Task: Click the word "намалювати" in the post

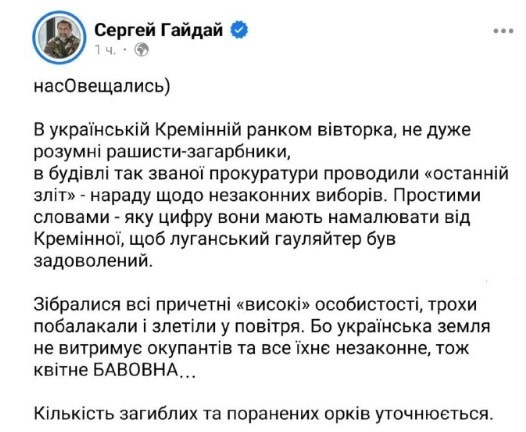Action: [x=392, y=217]
